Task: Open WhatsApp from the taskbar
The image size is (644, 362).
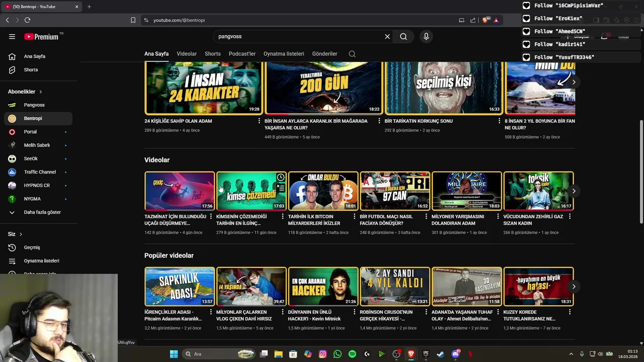Action: pos(338,354)
